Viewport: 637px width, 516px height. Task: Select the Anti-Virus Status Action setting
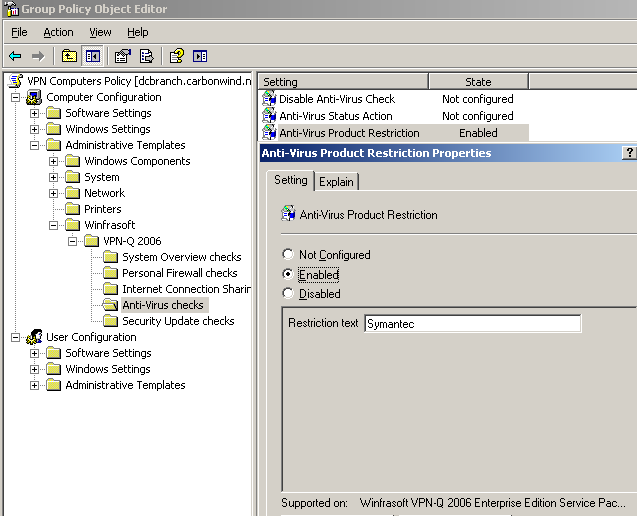coord(336,116)
